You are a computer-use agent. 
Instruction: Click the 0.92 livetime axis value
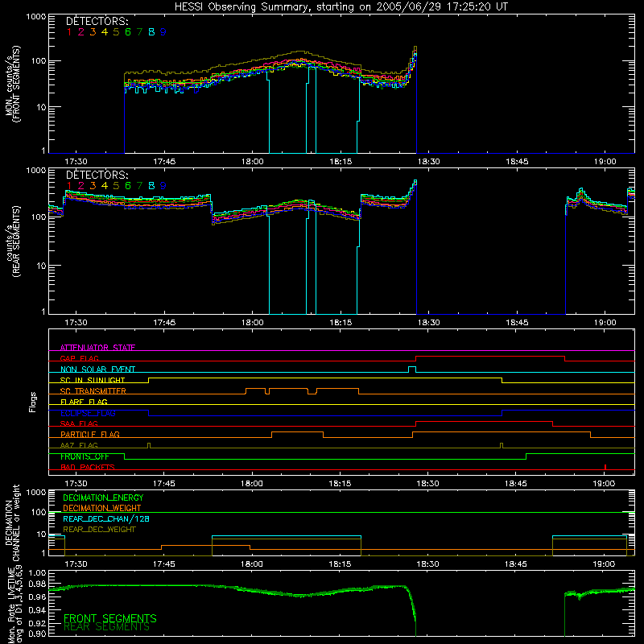pos(37,621)
